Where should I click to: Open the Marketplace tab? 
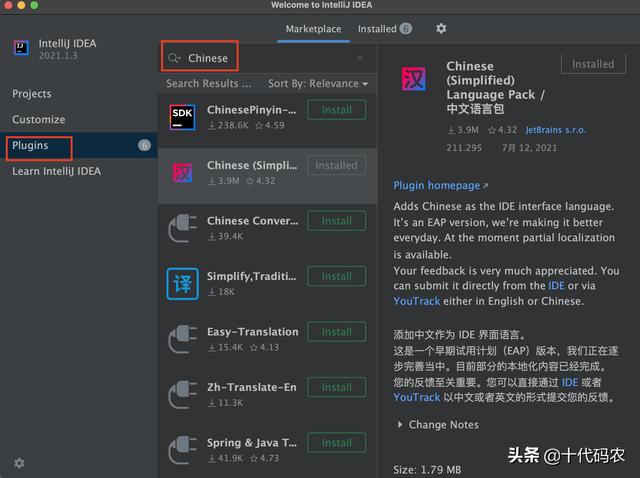[x=313, y=29]
